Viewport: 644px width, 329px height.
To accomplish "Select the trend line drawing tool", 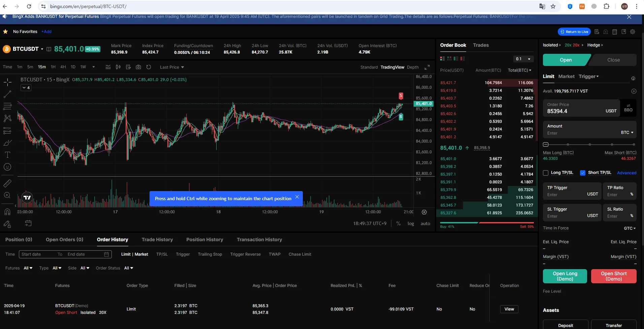I will (7, 94).
